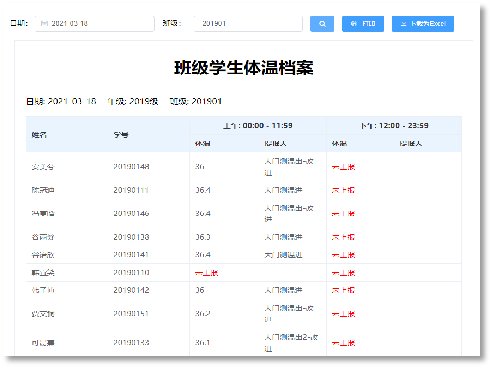Click student number 20190141

(x=131, y=255)
